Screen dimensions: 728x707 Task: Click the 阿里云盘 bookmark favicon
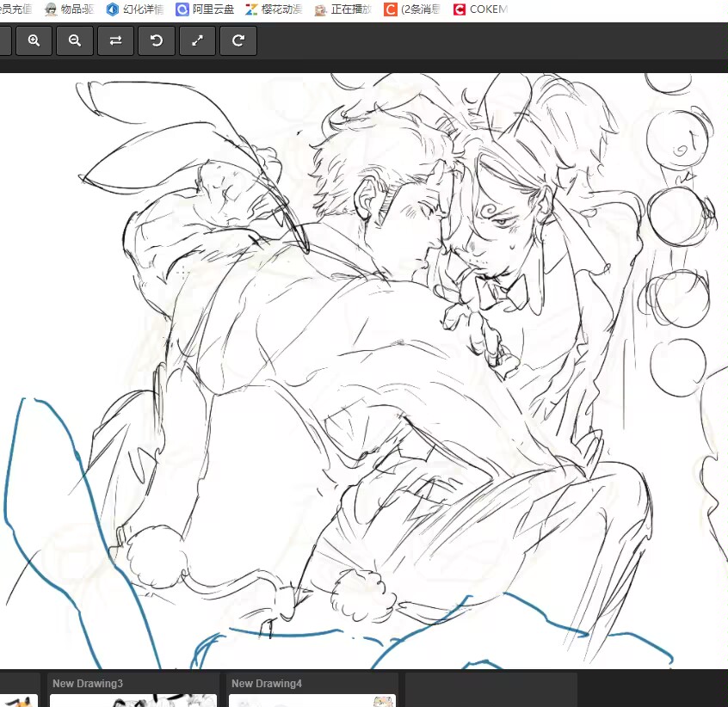tap(182, 9)
